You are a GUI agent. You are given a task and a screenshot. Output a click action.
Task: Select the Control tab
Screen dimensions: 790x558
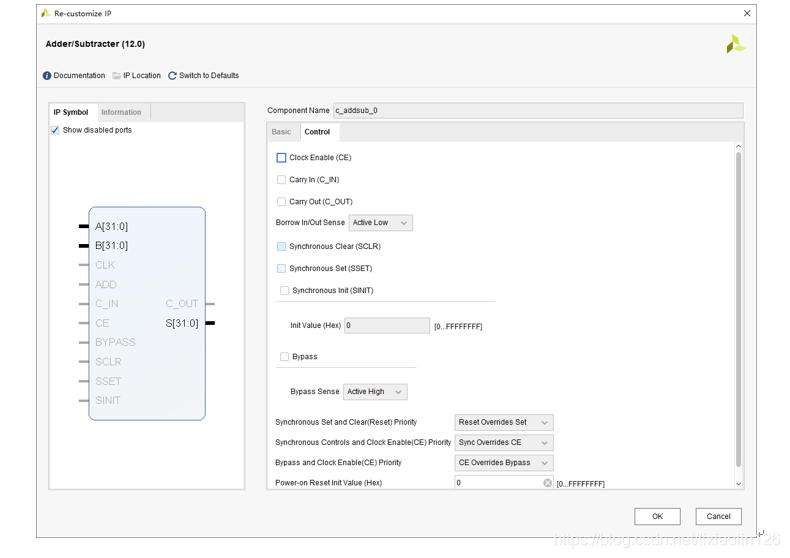[x=317, y=132]
